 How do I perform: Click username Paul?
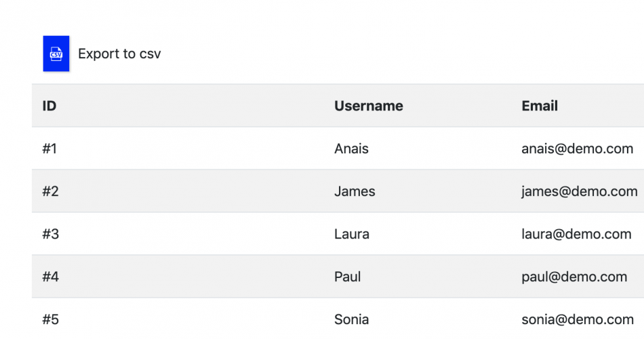(347, 277)
